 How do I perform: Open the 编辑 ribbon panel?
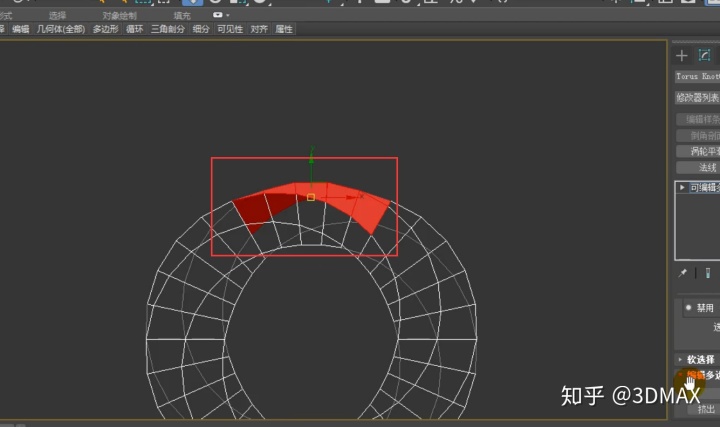click(20, 29)
